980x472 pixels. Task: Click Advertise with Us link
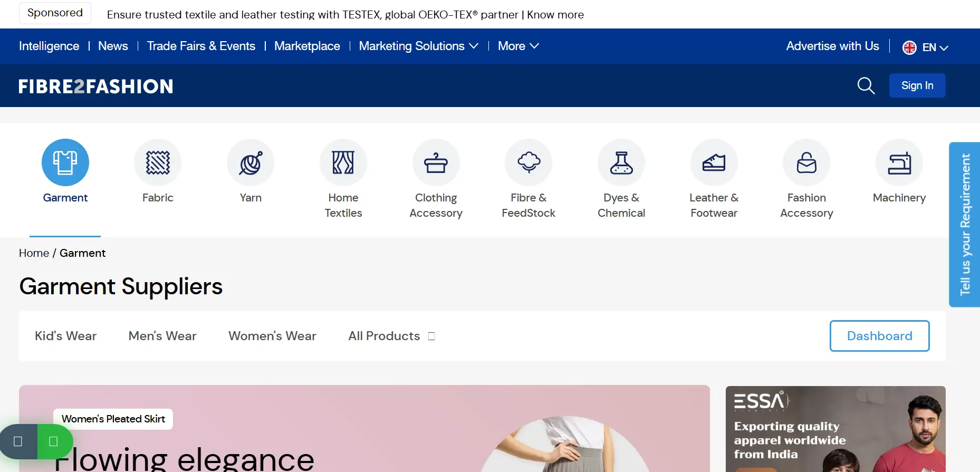point(832,46)
